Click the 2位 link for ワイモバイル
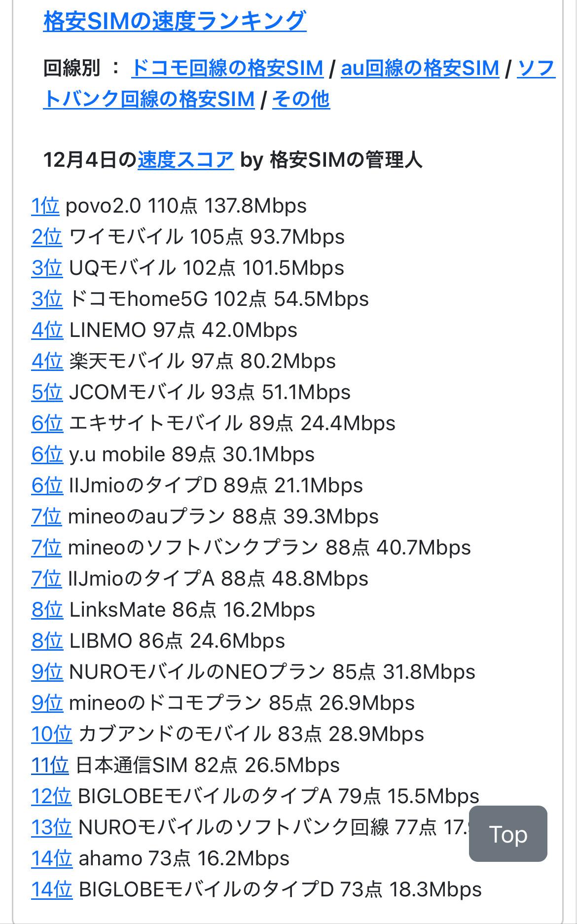Viewport: 577px width, 924px height. pos(47,237)
